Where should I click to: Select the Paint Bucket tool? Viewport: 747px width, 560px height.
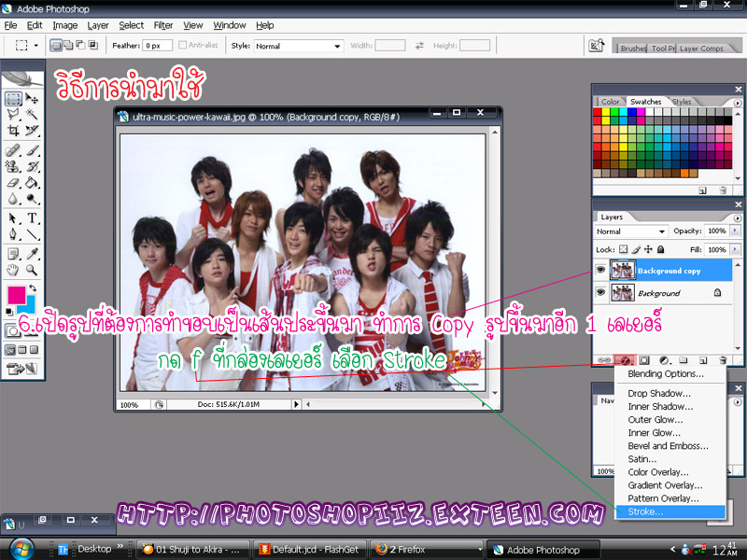pos(32,182)
